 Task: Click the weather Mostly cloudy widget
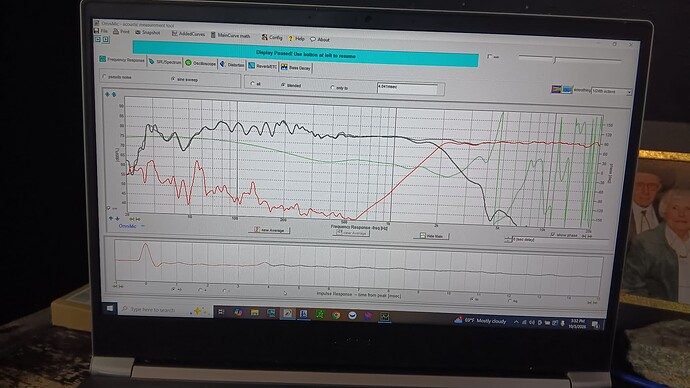coord(480,321)
